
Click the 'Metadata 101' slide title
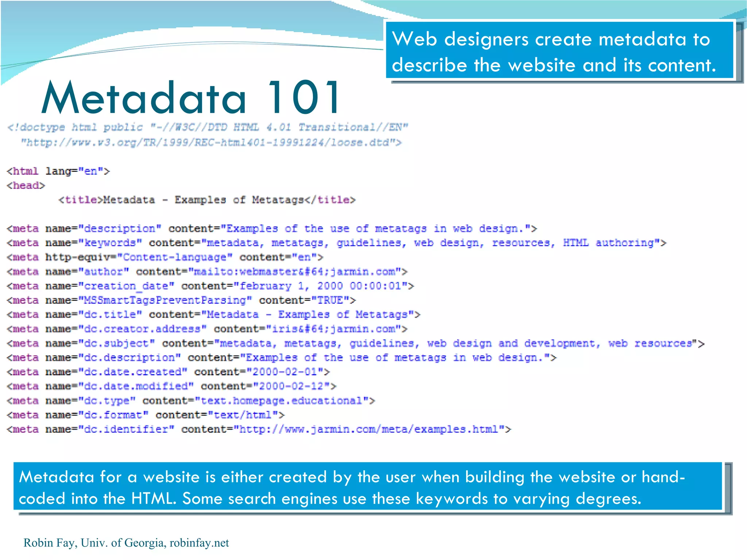[191, 97]
